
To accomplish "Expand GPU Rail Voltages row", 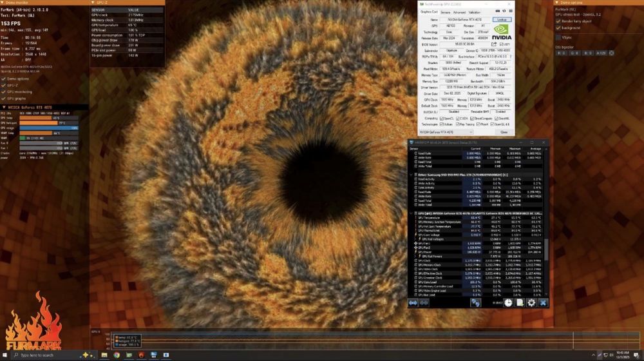I will [x=415, y=239].
